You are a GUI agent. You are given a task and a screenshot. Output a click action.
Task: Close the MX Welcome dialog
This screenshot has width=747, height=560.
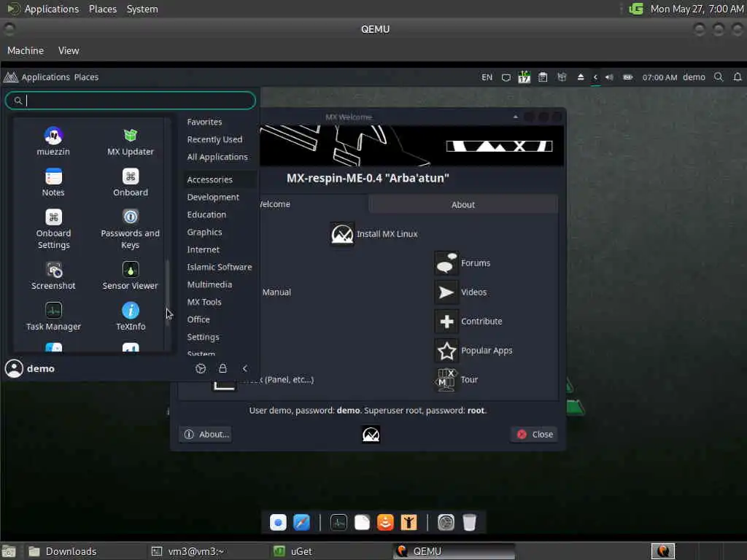(535, 435)
